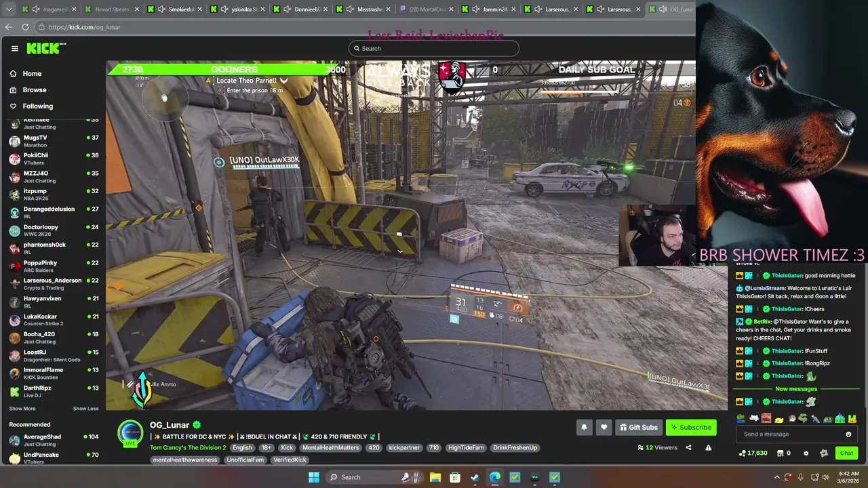Open LoostRJ channel in sidebar
Screen dimensions: 868x488
click(53, 355)
